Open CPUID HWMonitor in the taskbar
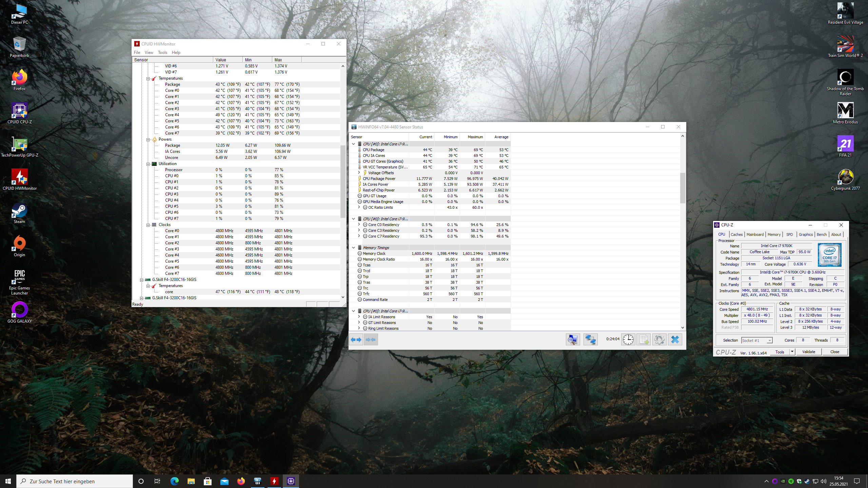The height and width of the screenshot is (488, 868). pyautogui.click(x=274, y=481)
